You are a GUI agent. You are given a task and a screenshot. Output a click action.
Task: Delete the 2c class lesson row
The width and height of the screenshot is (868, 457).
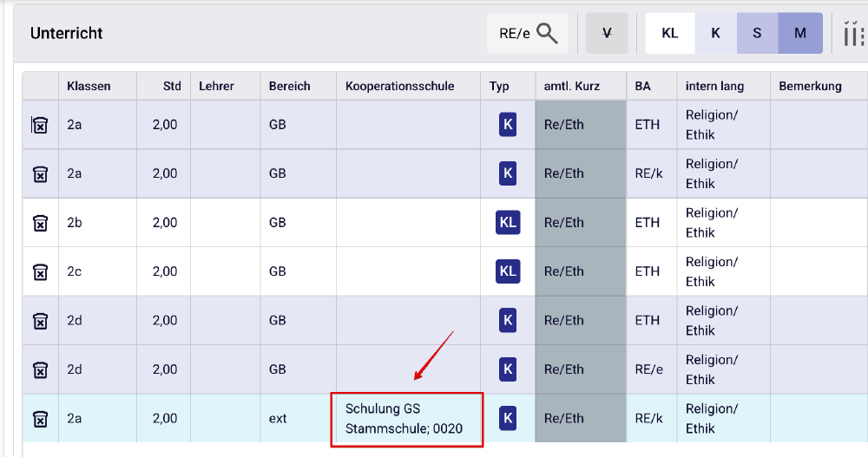tap(40, 271)
